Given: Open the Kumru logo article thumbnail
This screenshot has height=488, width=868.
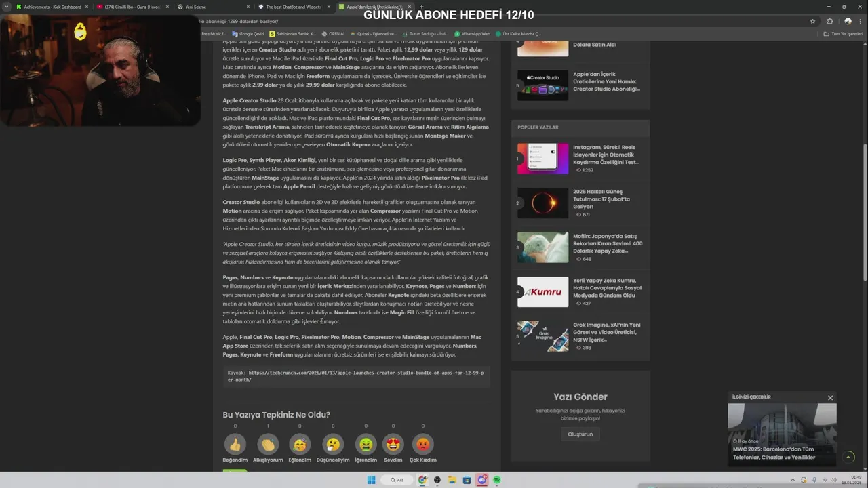Looking at the screenshot, I should pos(542,291).
